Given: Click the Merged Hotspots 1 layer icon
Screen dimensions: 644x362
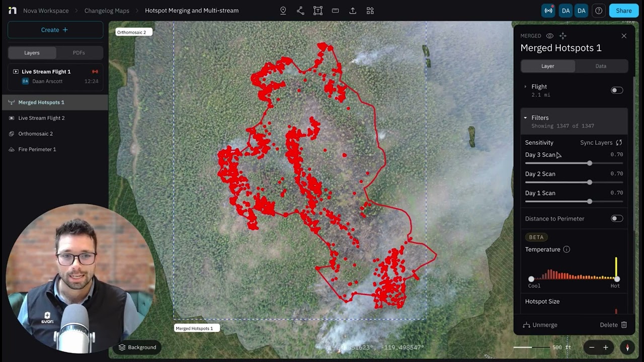Looking at the screenshot, I should point(12,102).
